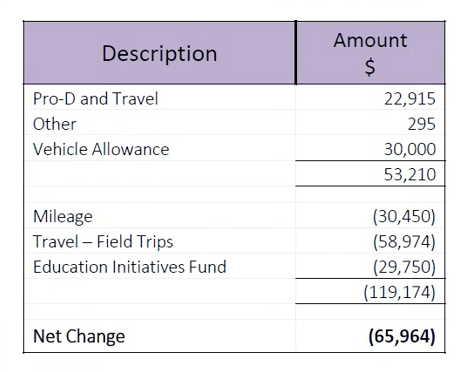Click the dollar sign in Amount header
The image size is (469, 372).
pos(370,67)
